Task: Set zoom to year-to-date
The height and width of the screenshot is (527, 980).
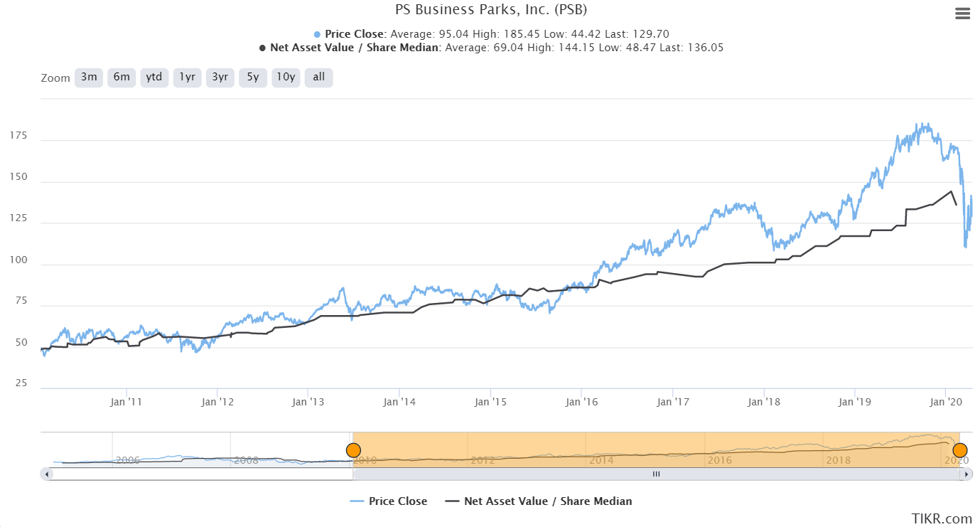Action: (154, 78)
